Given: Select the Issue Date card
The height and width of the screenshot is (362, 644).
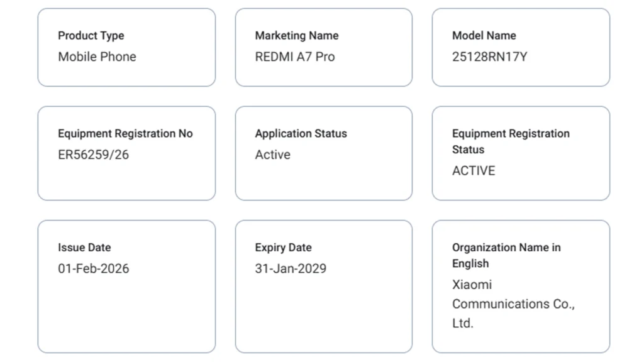Looking at the screenshot, I should pos(126,286).
